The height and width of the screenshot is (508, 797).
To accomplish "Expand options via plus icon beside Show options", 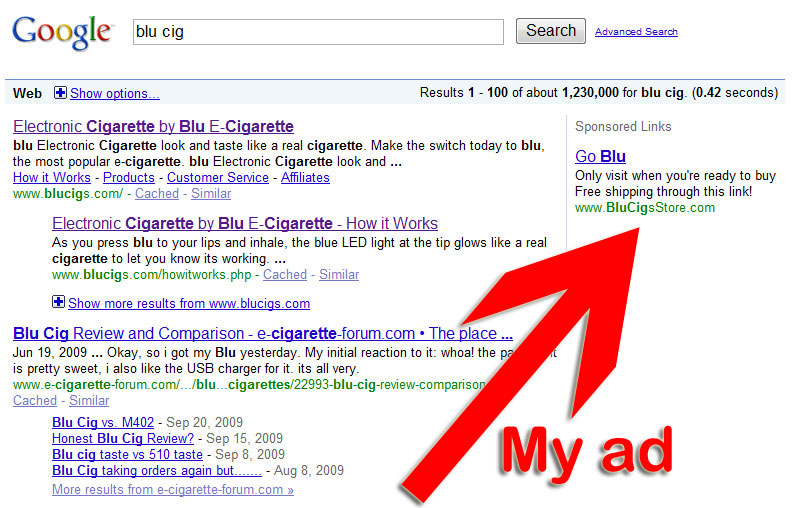I will click(60, 93).
